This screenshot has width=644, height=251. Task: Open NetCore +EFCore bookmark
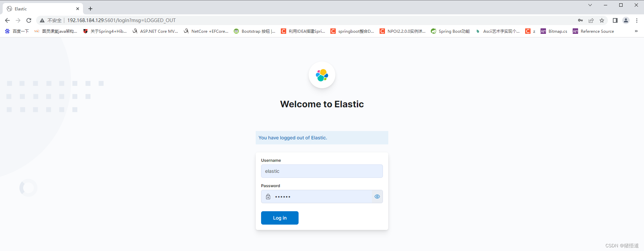tap(206, 31)
